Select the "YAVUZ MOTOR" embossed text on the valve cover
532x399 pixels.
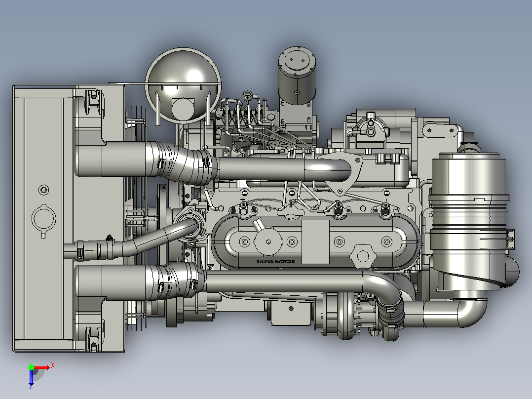(x=275, y=261)
